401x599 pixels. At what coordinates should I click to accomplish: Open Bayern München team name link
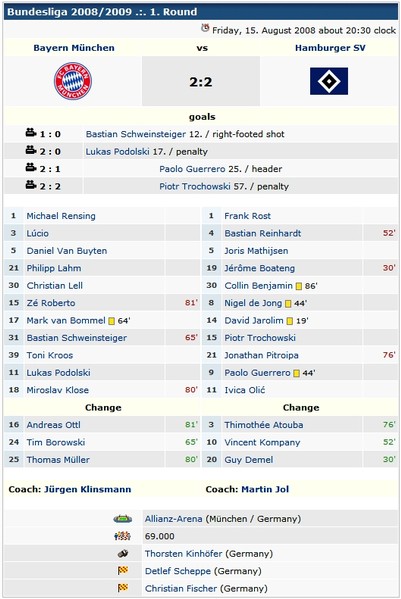[74, 48]
